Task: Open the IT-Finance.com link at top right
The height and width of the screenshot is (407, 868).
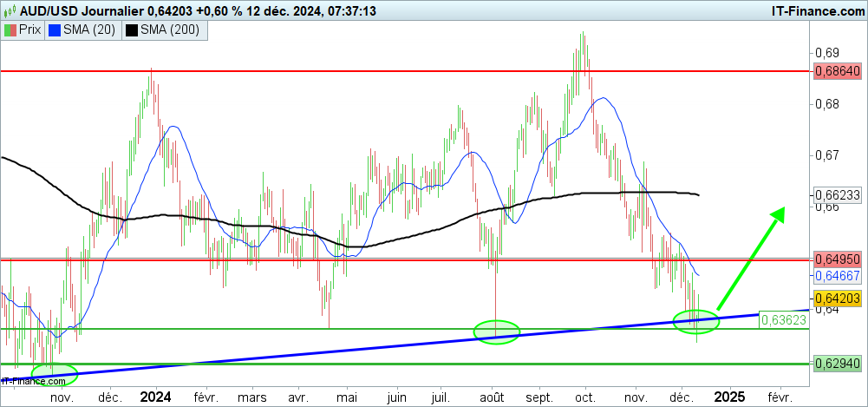Action: [x=807, y=10]
